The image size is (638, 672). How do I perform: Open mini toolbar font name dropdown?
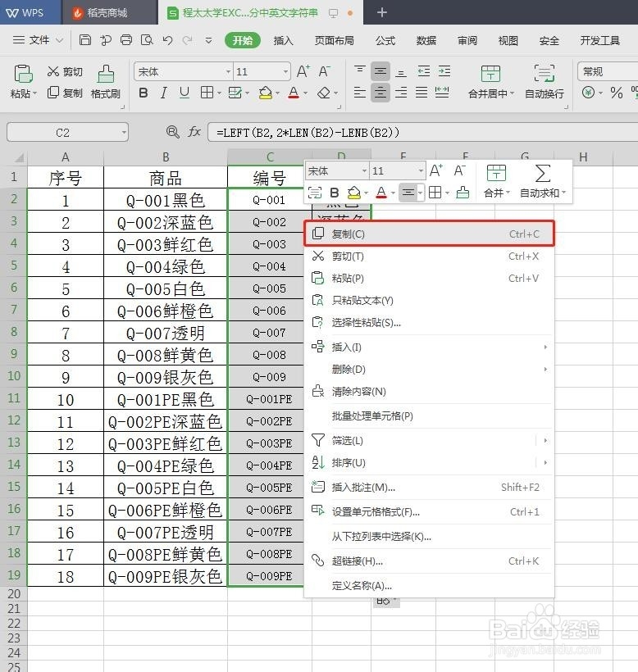pos(364,171)
